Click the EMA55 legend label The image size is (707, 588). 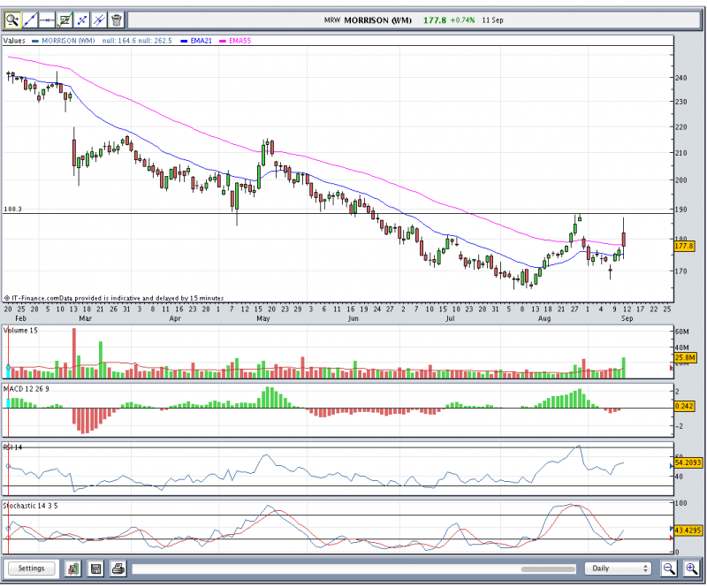pyautogui.click(x=240, y=41)
